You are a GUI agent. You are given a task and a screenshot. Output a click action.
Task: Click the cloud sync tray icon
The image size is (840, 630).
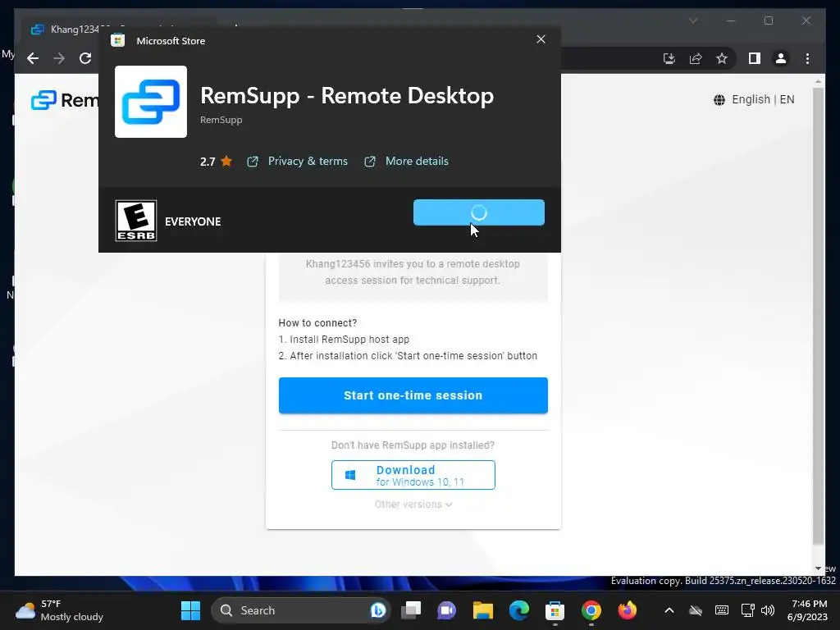click(x=696, y=610)
